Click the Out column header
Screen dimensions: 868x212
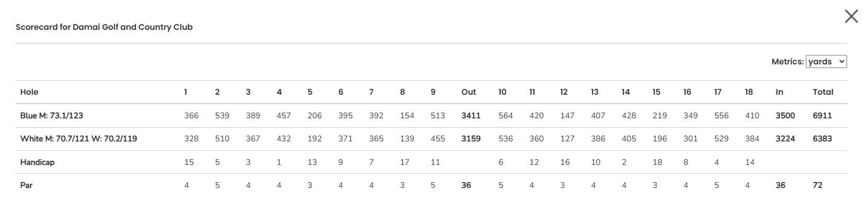tap(468, 92)
